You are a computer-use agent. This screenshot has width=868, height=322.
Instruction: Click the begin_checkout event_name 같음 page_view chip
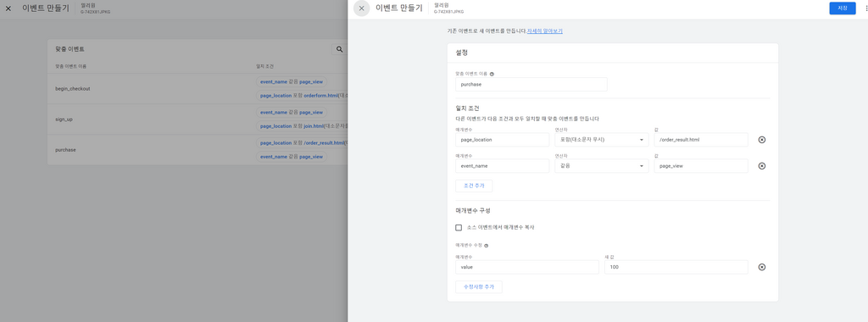[x=292, y=81]
